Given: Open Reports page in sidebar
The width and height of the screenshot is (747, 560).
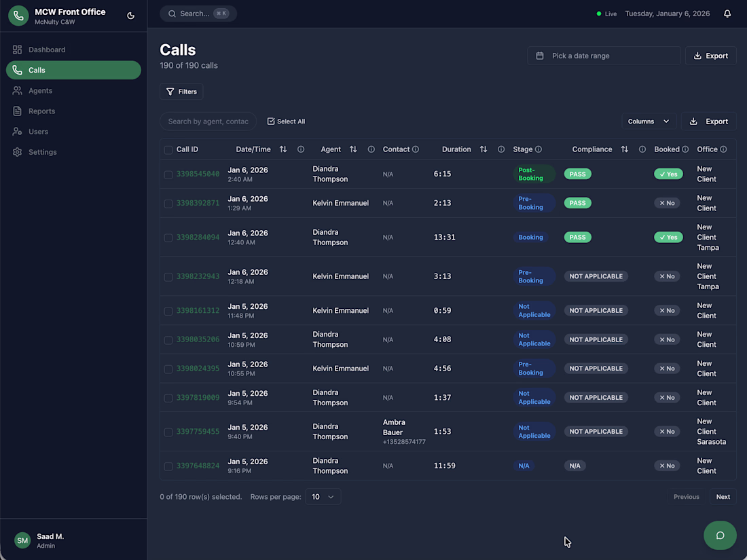Looking at the screenshot, I should pos(73,111).
